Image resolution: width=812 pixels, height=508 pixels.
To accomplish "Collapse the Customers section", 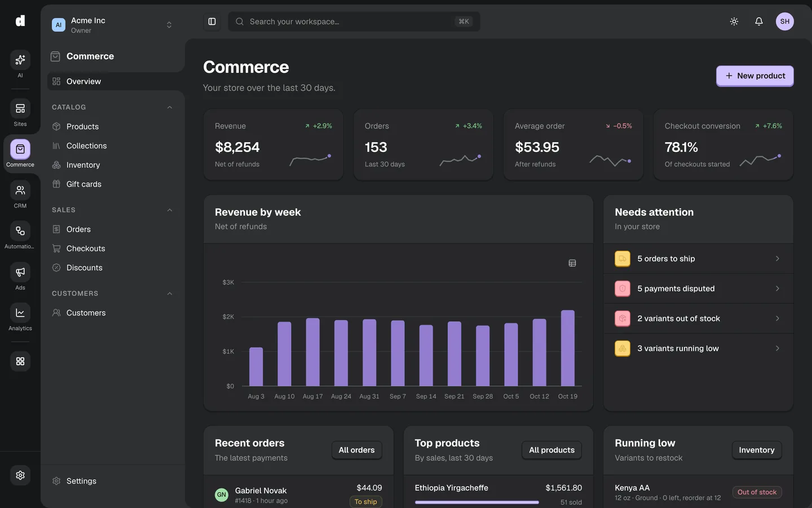I will pyautogui.click(x=170, y=294).
